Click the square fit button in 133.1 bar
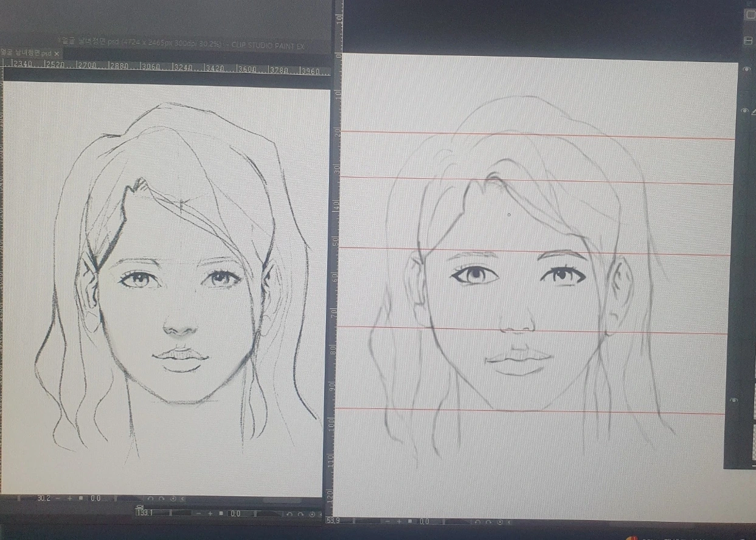 221,513
